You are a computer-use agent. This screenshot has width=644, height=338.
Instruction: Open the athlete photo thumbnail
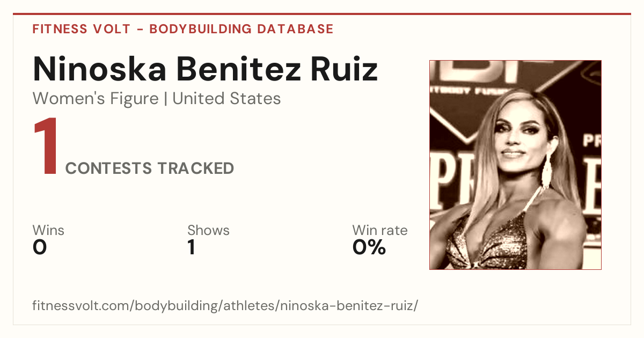click(x=515, y=165)
